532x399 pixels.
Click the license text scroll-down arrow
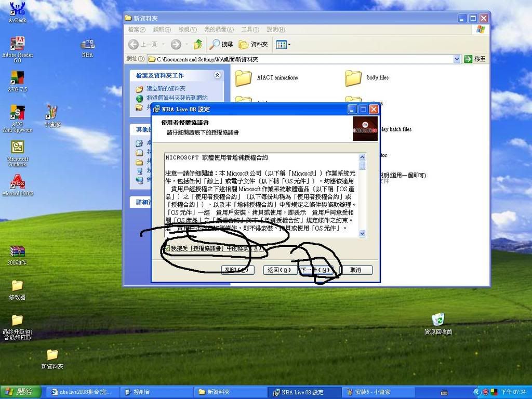pos(362,233)
